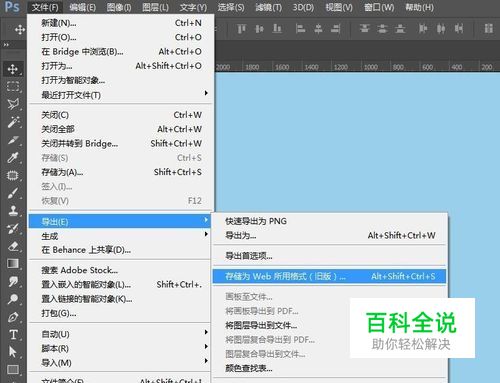Select the Dodge tool

click(13, 299)
